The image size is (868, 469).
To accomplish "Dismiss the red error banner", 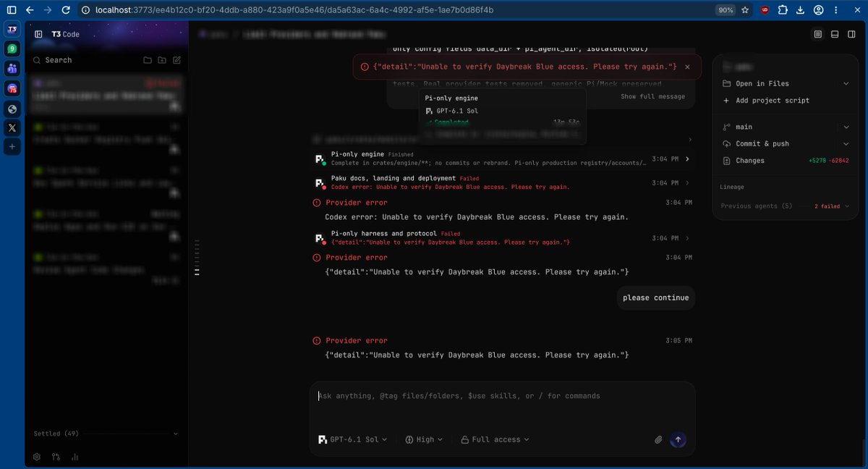I will [687, 67].
